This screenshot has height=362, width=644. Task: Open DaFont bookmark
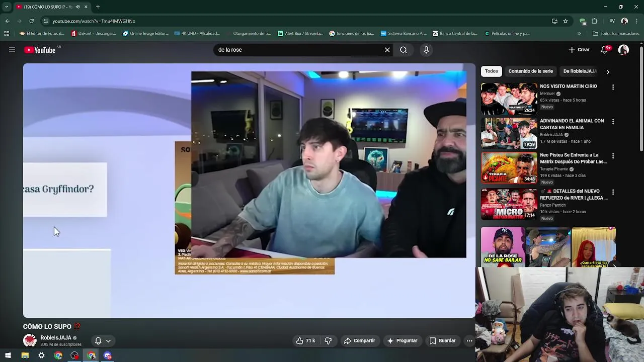[93, 34]
